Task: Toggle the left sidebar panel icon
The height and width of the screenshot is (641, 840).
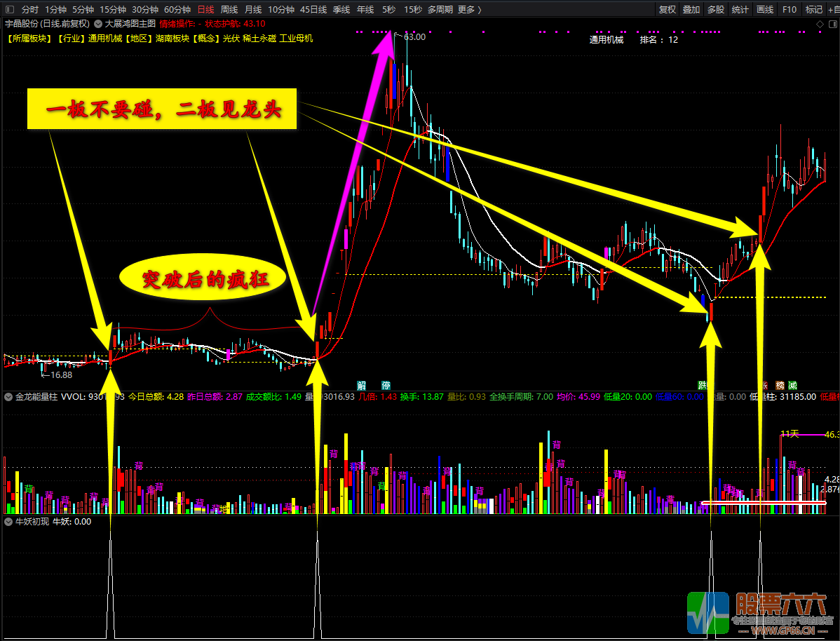Action: [9, 10]
